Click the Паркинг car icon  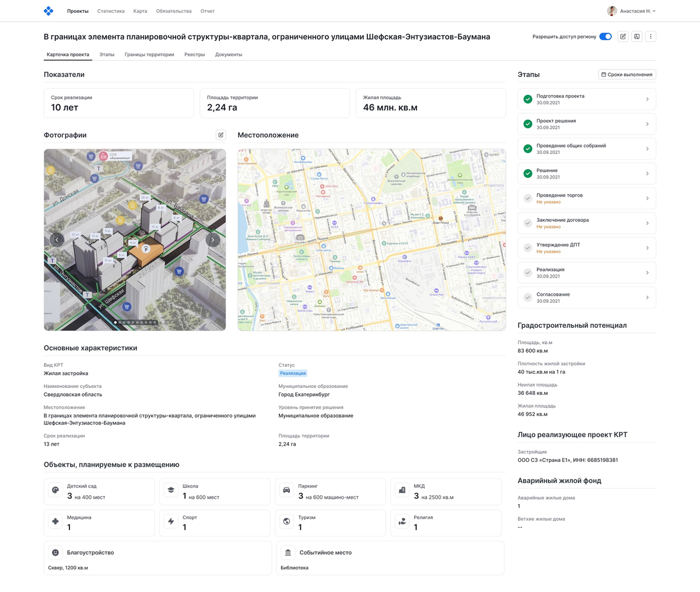[286, 490]
